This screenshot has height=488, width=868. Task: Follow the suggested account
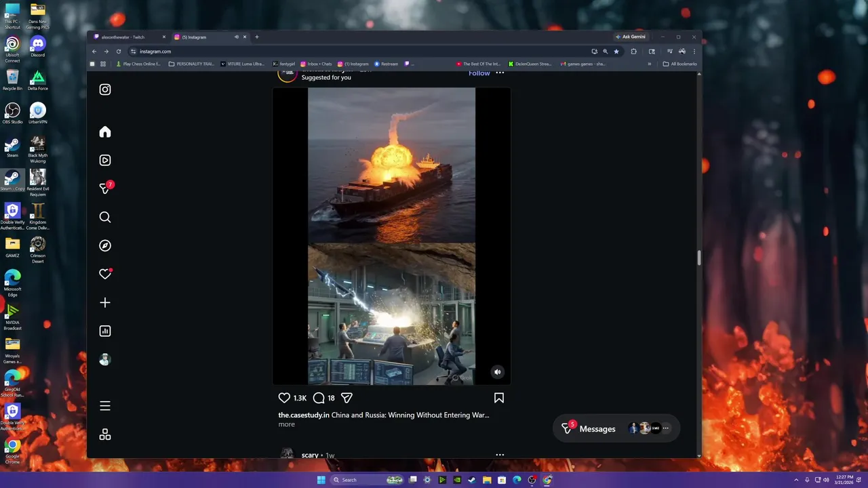pos(479,73)
